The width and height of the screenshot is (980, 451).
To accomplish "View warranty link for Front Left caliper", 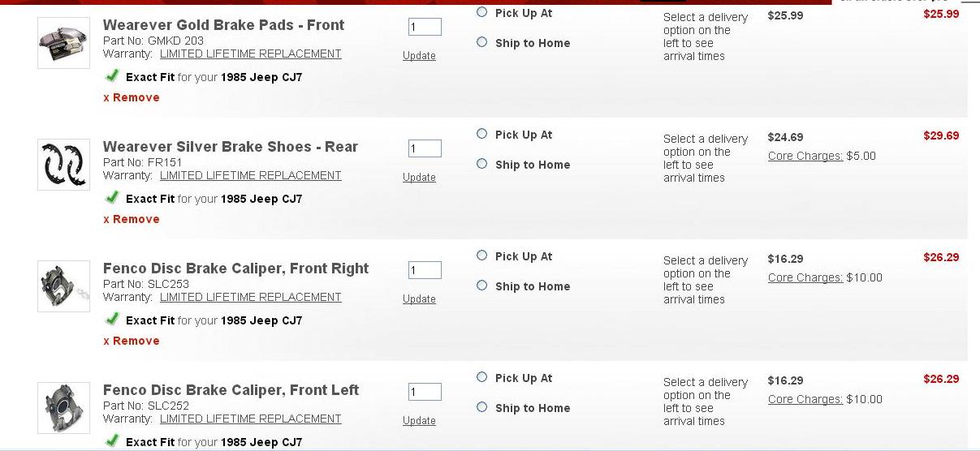I will click(x=250, y=419).
